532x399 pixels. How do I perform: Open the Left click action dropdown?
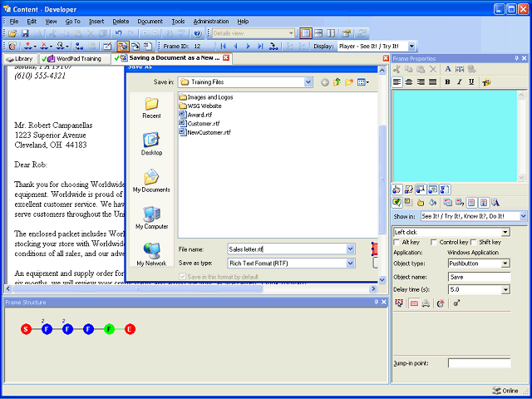[x=505, y=233]
